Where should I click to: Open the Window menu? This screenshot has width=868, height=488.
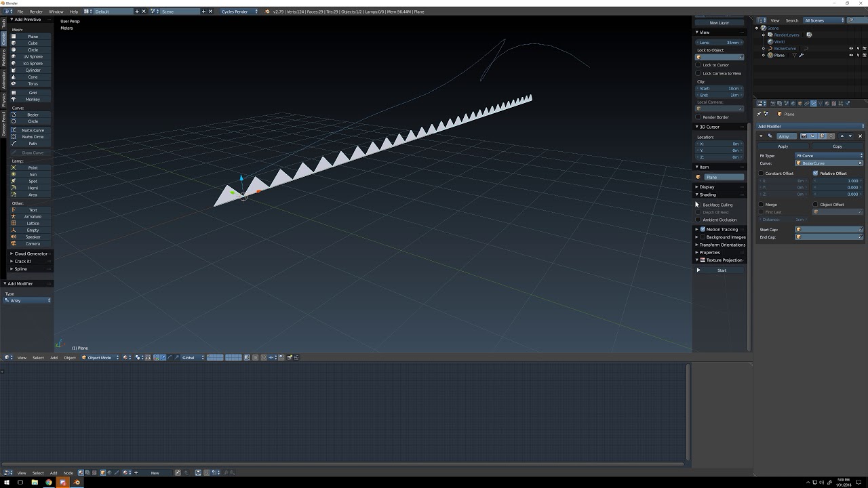tap(56, 12)
